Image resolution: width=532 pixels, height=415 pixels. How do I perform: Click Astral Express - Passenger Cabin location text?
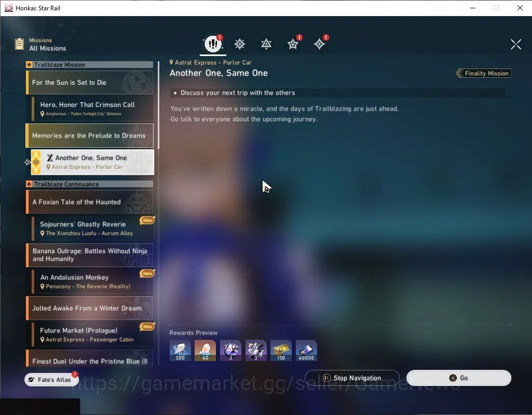tap(90, 340)
